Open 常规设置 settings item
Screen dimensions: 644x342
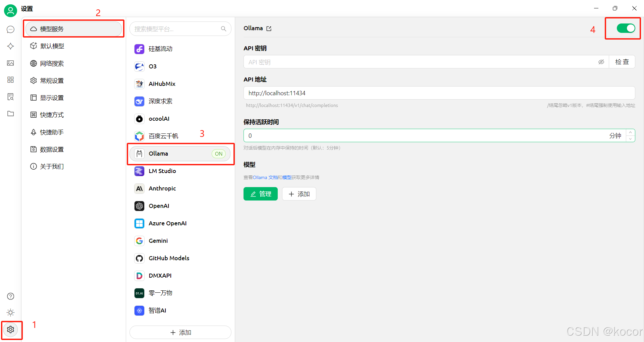point(74,81)
